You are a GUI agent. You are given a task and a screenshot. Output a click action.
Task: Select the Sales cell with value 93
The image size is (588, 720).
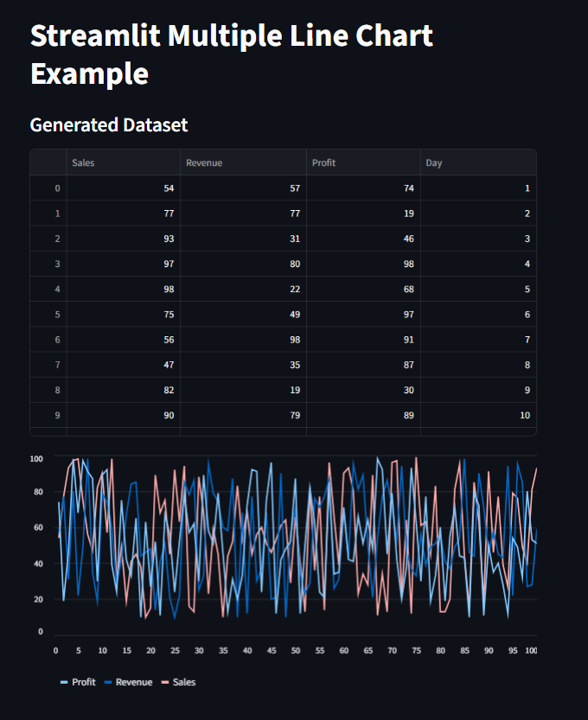coord(124,239)
